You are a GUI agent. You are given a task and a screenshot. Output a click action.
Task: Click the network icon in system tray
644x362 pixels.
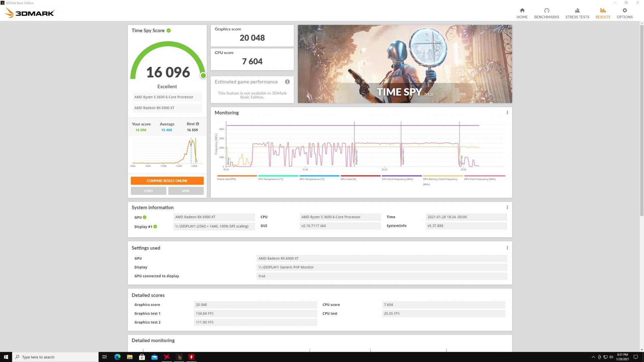point(605,357)
